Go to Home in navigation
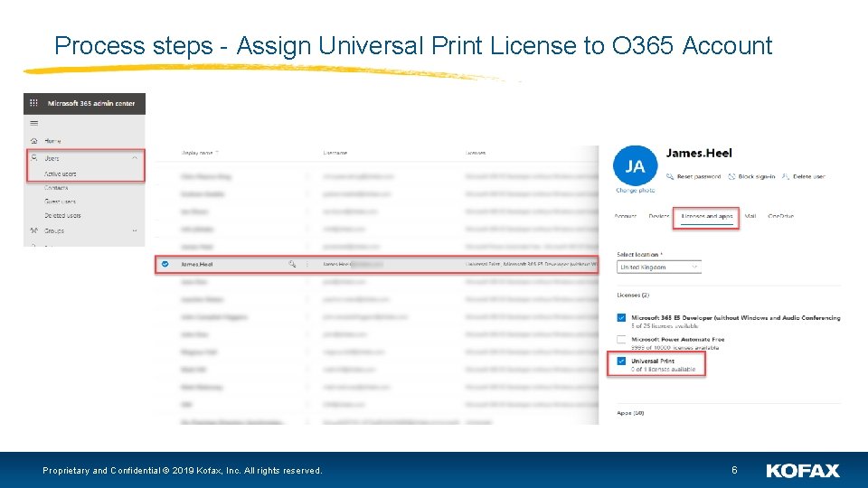The height and width of the screenshot is (488, 868). (52, 141)
